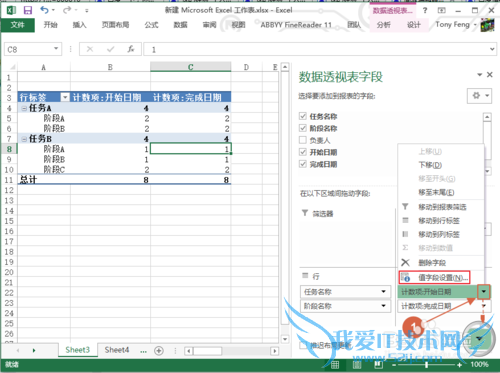Image resolution: width=500 pixels, height=373 pixels.
Task: Click the Tony Feng account name
Action: (452, 25)
